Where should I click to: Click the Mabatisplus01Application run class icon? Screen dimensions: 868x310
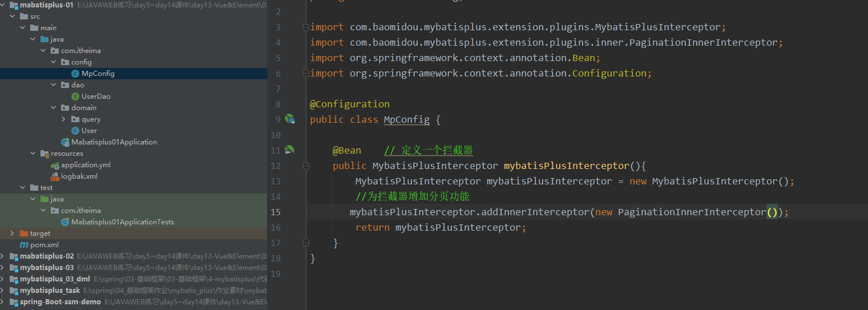point(65,142)
